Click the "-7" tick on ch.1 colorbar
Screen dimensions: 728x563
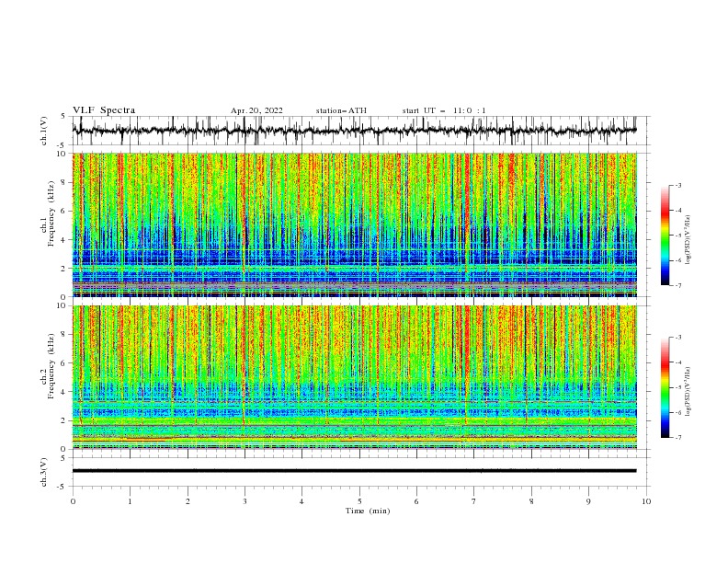pos(678,285)
